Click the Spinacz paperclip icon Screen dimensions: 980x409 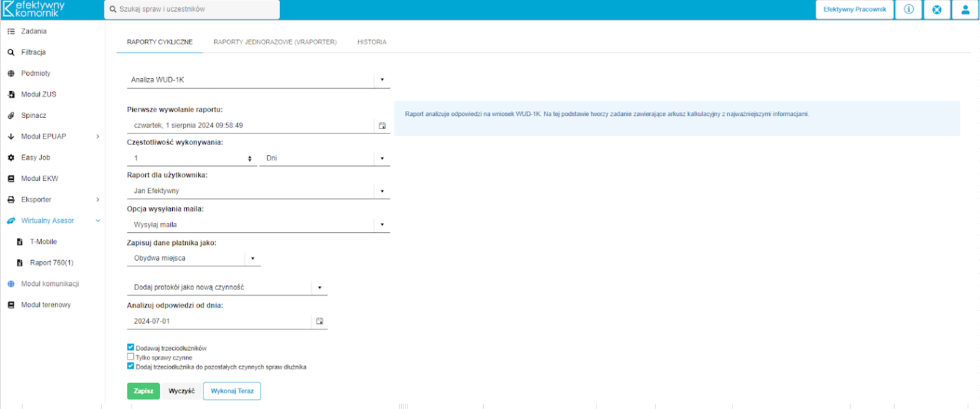(11, 116)
